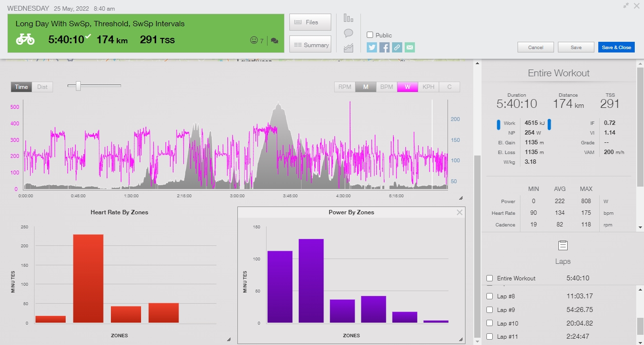
Task: Toggle the KPH channel on the graph
Action: click(x=428, y=86)
